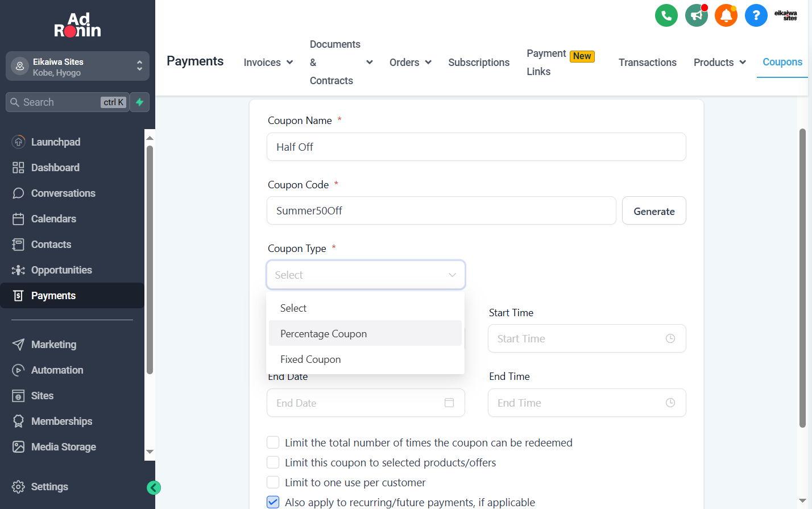Uncheck also apply to recurring/future payments

point(273,502)
